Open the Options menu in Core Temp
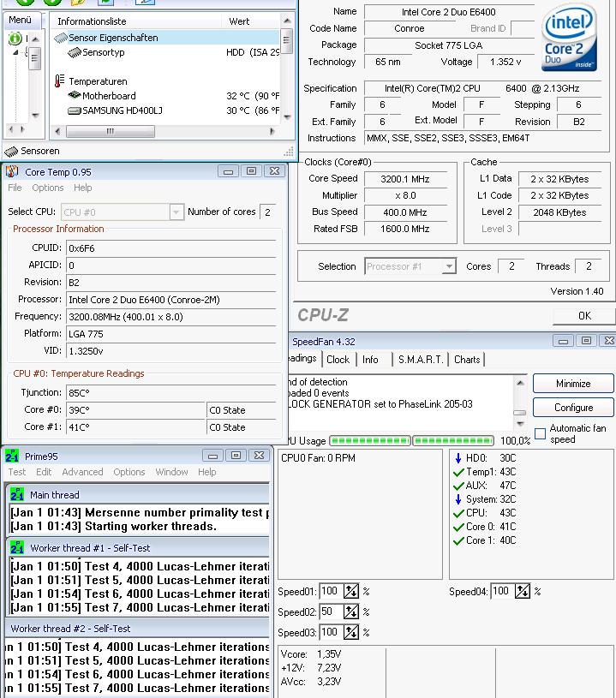616x698 pixels. point(48,188)
